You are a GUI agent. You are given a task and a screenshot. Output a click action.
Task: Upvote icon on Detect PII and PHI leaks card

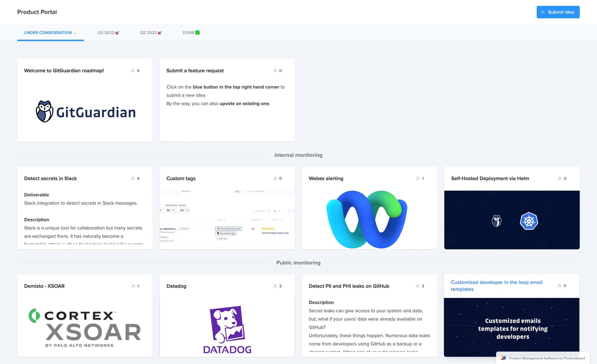(418, 286)
